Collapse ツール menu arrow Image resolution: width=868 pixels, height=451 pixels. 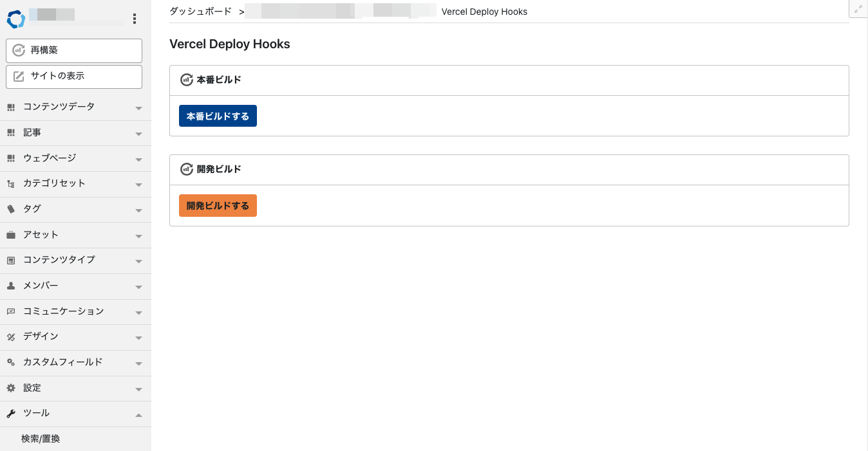[139, 414]
